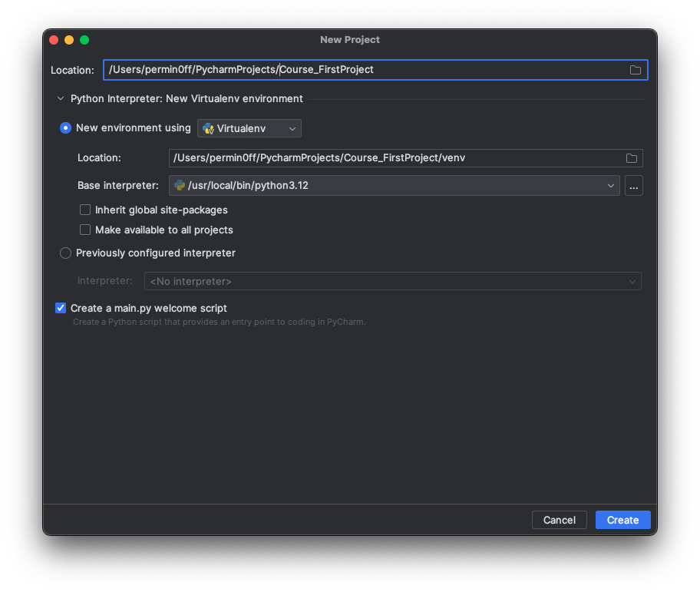This screenshot has height=592, width=700.
Task: Click the Python icon in Base interpreter field
Action: (x=180, y=185)
